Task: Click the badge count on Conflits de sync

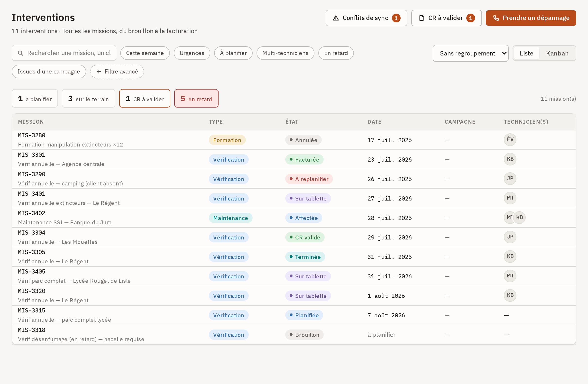Action: 396,18
